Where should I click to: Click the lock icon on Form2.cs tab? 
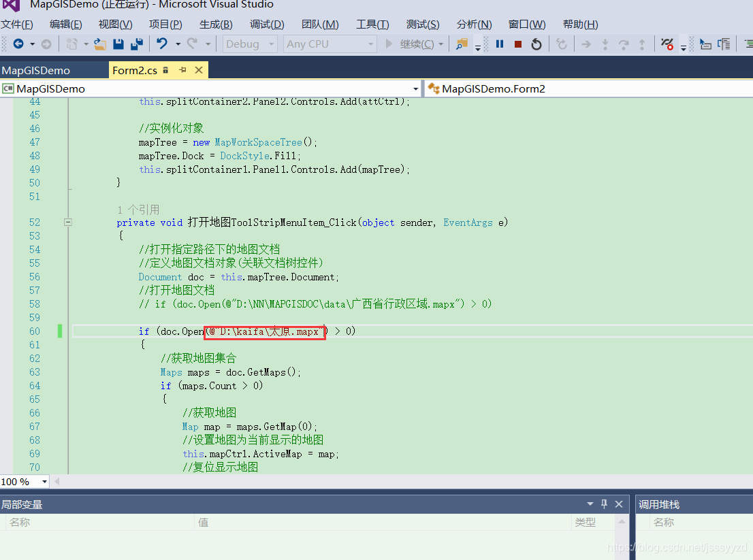pyautogui.click(x=165, y=70)
